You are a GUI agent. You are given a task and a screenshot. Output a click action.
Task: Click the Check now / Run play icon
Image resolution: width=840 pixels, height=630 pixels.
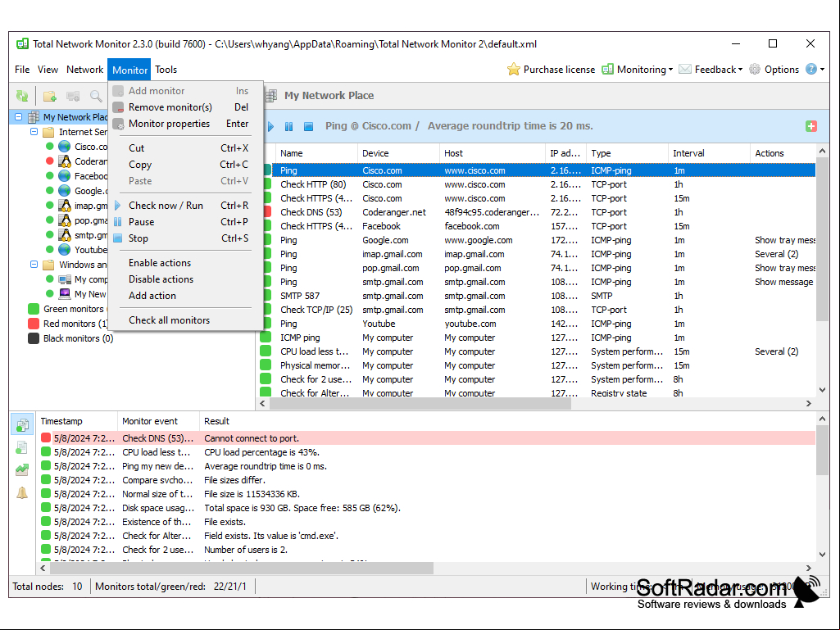click(x=118, y=205)
